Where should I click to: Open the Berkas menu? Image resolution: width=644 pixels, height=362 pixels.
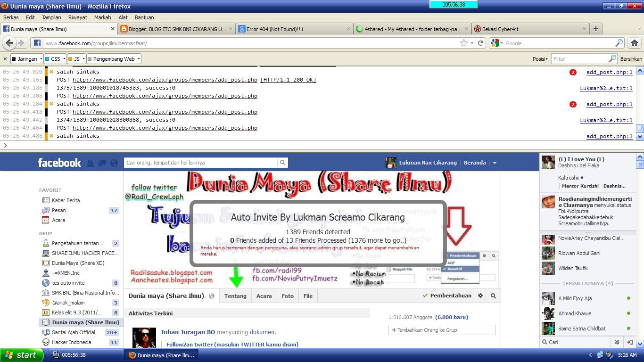click(x=11, y=17)
